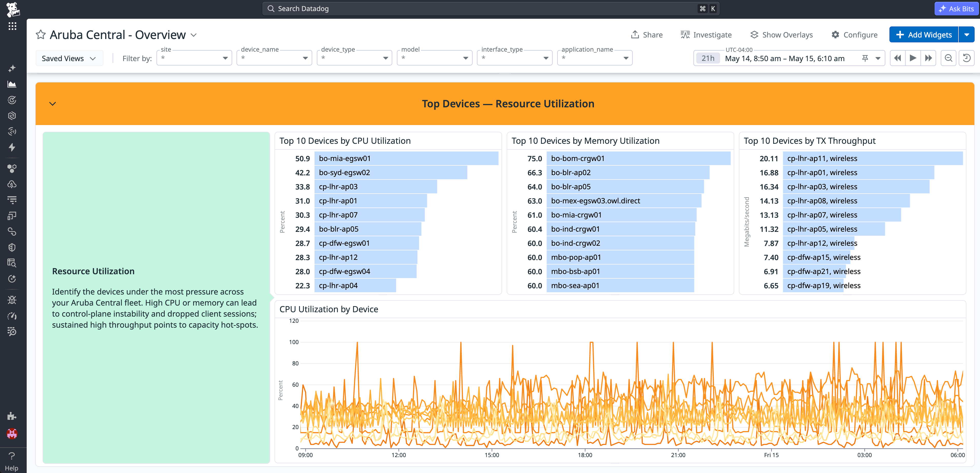
Task: Click the chain link sidebar icon
Action: pyautogui.click(x=12, y=232)
